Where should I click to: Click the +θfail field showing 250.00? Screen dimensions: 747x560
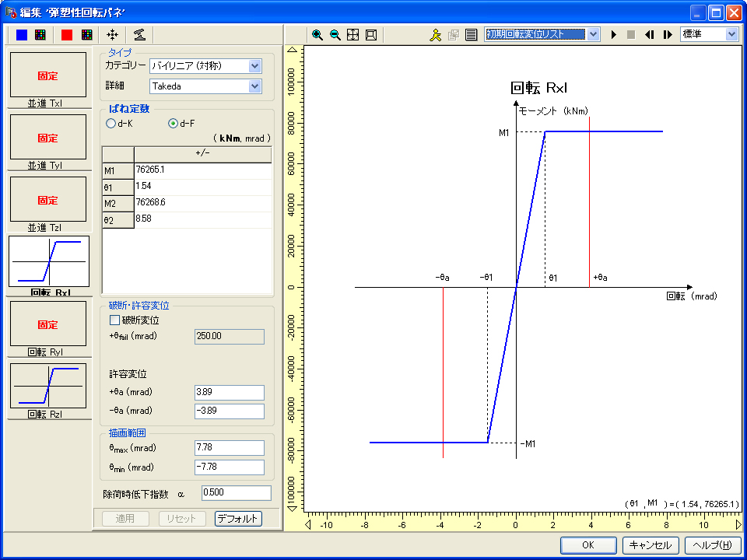pos(229,336)
